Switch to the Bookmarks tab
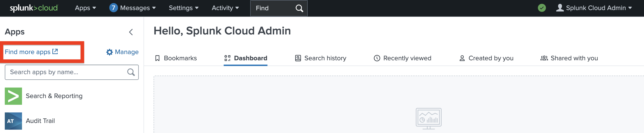Viewport: 644px width, 133px height. pyautogui.click(x=176, y=58)
